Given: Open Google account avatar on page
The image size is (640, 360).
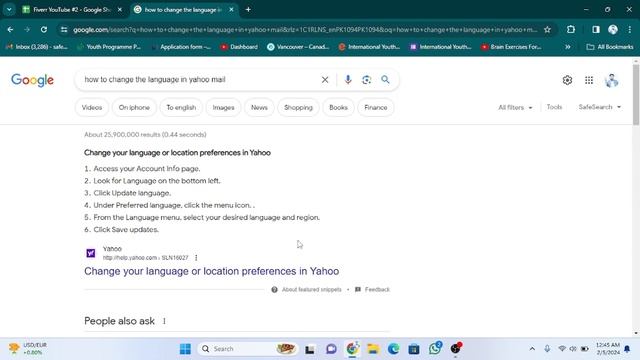Looking at the screenshot, I should click(x=611, y=80).
